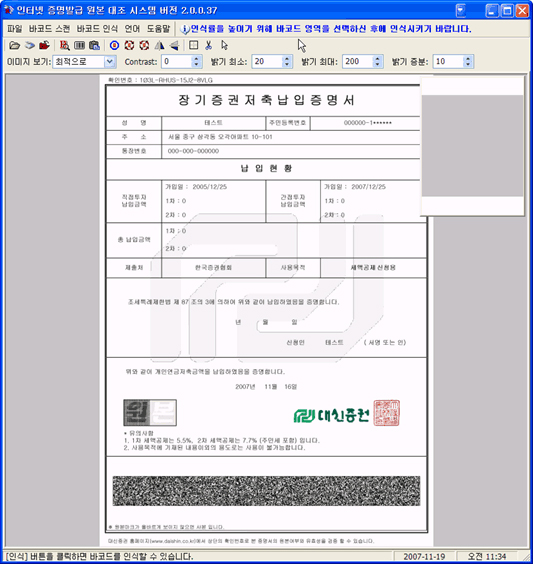This screenshot has height=564, width=533.
Task: Click the region selection square icon
Action: coord(193,45)
